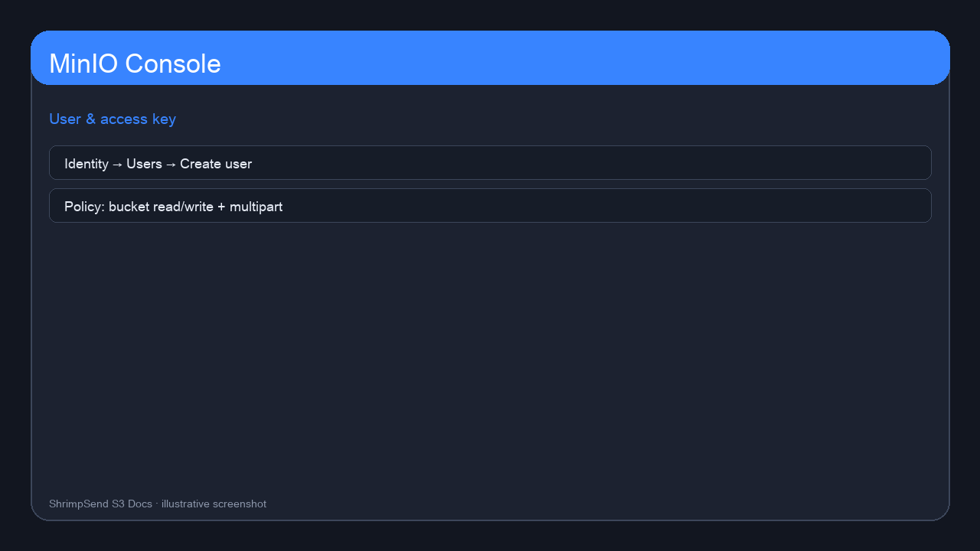Click the plus sign before multipart
This screenshot has width=980, height=551.
[222, 207]
